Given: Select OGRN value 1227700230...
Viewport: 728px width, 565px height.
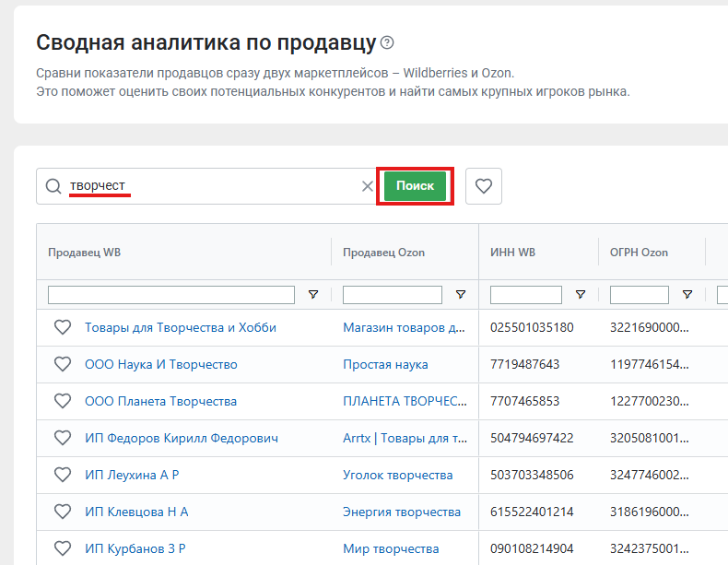Looking at the screenshot, I should click(650, 401).
